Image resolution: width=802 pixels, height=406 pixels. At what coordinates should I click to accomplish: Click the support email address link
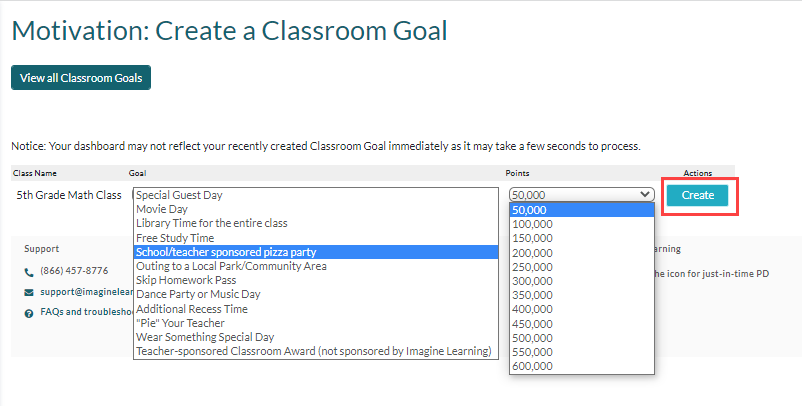(x=87, y=292)
